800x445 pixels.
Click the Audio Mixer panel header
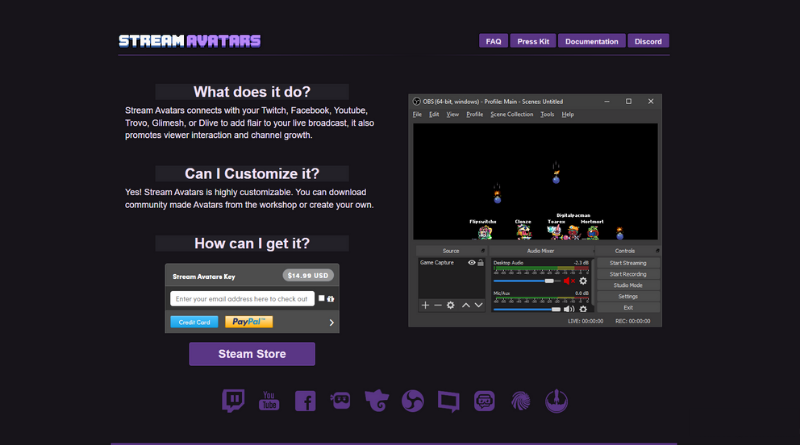click(x=541, y=251)
